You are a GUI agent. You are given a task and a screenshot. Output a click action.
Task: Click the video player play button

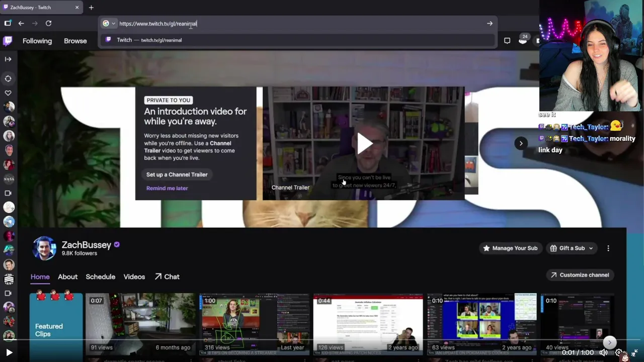pos(9,353)
